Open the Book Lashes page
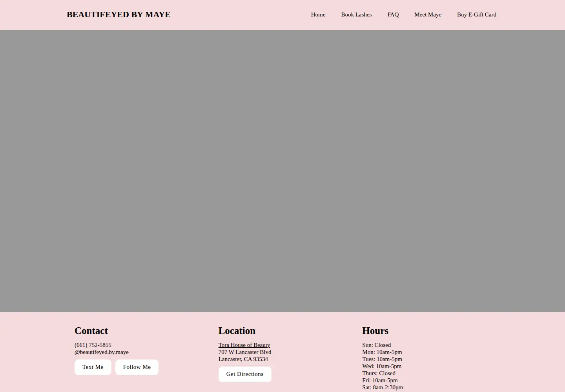Image resolution: width=565 pixels, height=392 pixels. pyautogui.click(x=356, y=15)
